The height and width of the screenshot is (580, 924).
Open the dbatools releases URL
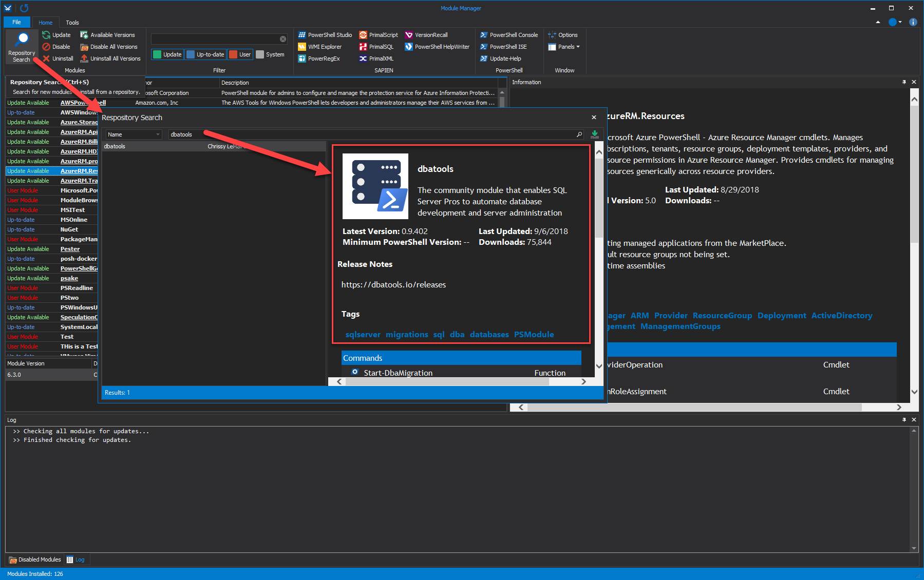[x=393, y=285]
